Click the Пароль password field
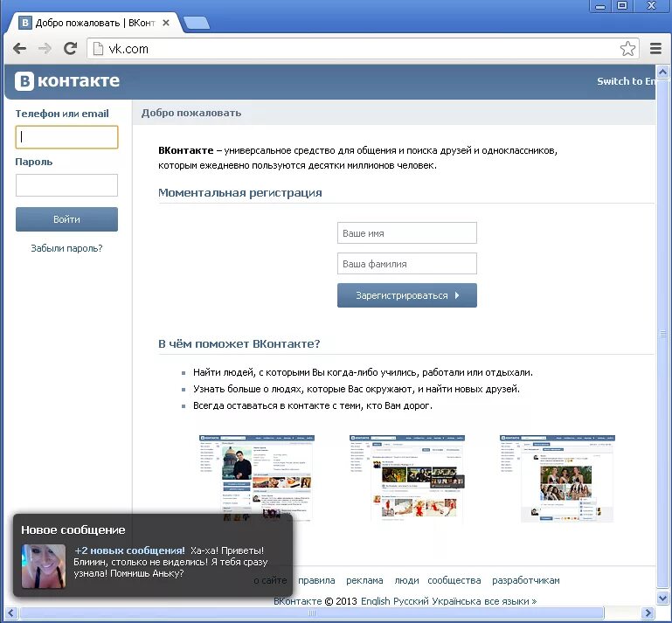The image size is (672, 623). 67,185
